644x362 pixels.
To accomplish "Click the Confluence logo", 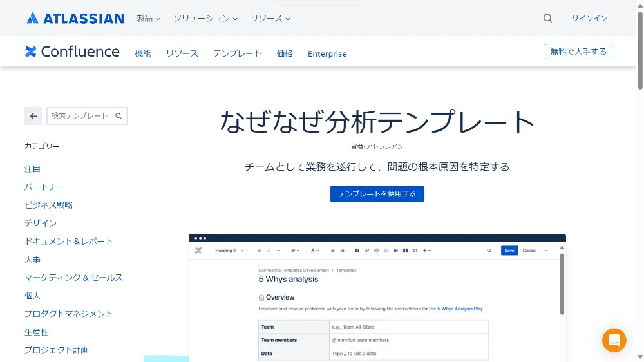I will click(72, 52).
